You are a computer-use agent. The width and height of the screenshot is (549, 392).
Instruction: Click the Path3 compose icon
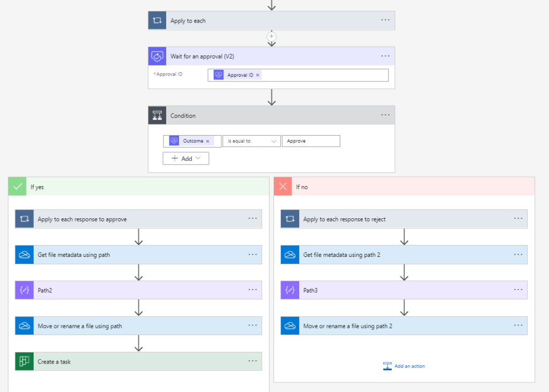[290, 290]
